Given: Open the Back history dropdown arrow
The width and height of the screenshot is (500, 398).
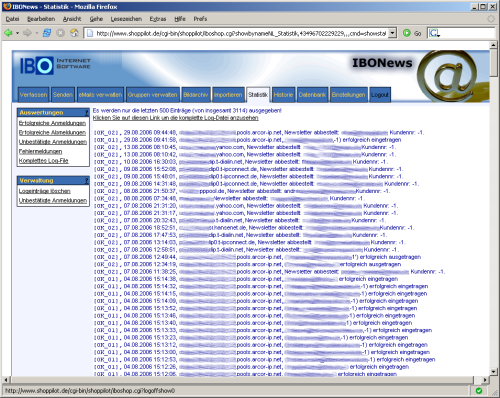Looking at the screenshot, I should [x=17, y=33].
